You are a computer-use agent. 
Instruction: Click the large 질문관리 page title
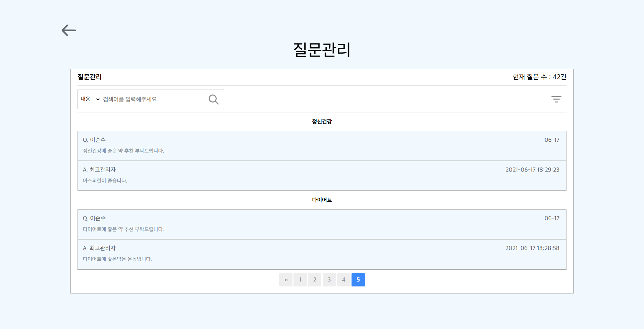[322, 50]
